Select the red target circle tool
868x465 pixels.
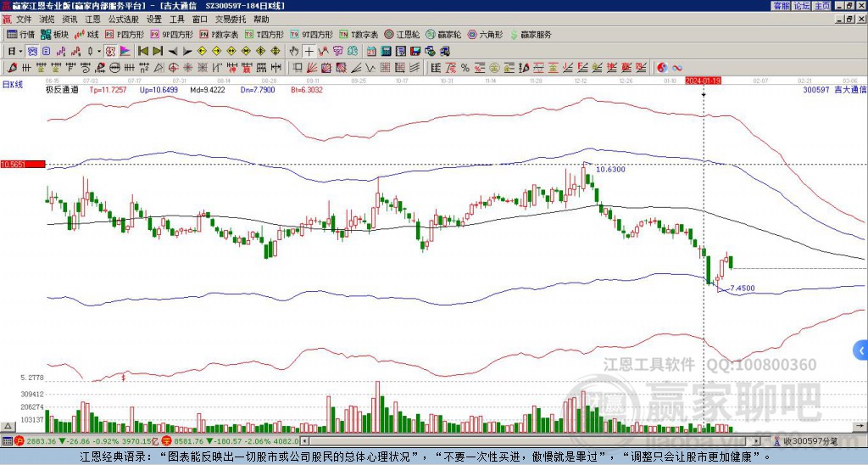[173, 68]
